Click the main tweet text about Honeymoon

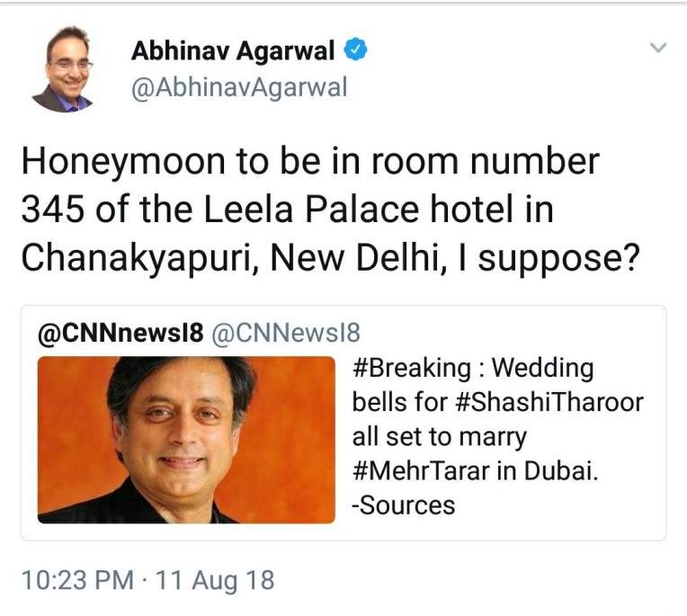pos(331,210)
